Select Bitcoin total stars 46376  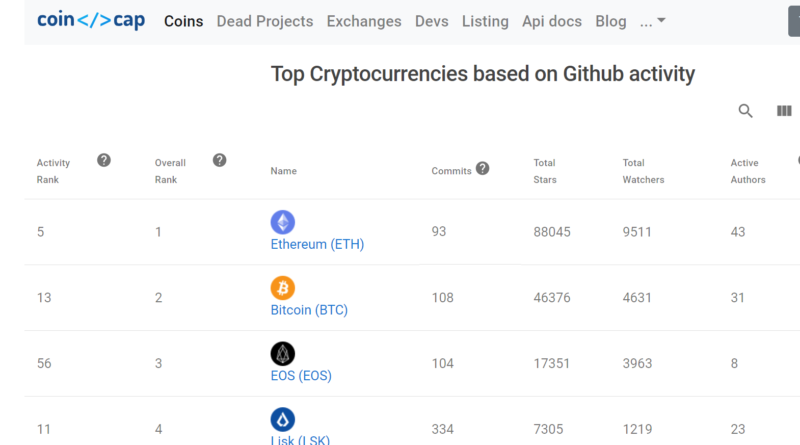coord(552,298)
